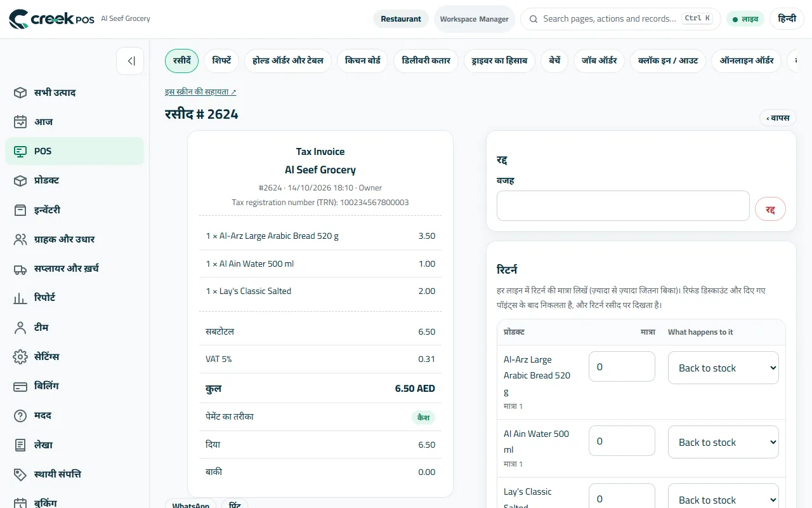Image resolution: width=812 pixels, height=508 pixels.
Task: Open Back to stock dropdown for Lay's Classic Salted
Action: [723, 496]
